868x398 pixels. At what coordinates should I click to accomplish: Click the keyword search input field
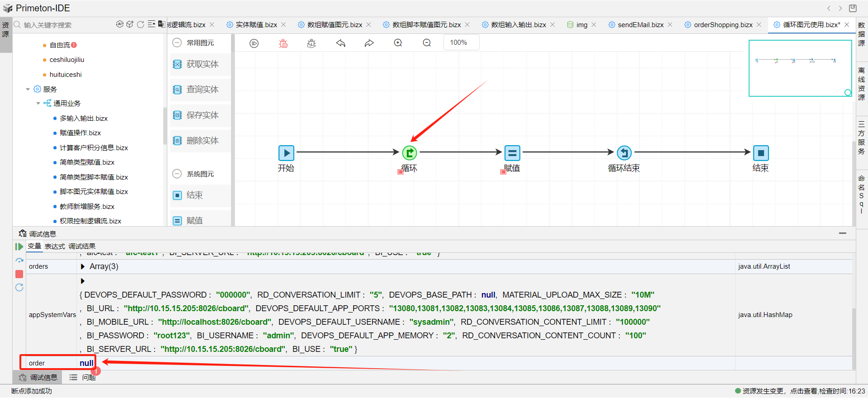click(x=63, y=25)
